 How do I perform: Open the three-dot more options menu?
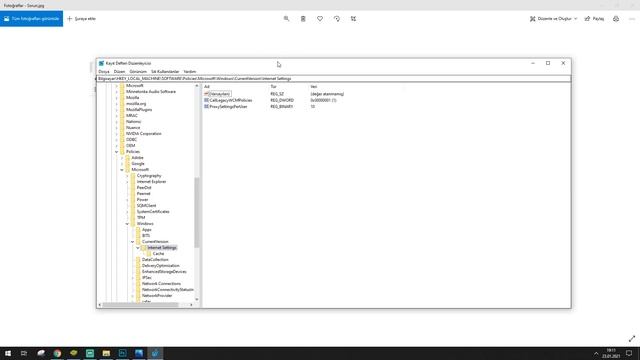pos(632,19)
